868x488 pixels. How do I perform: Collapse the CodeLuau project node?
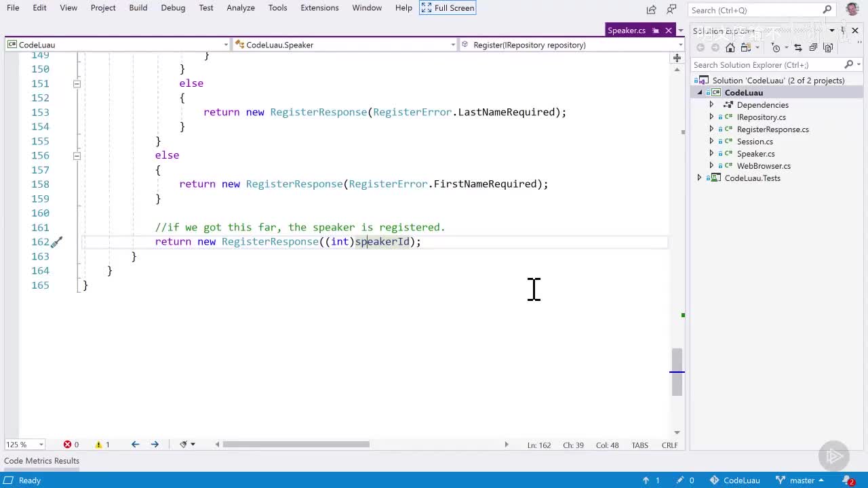[699, 93]
